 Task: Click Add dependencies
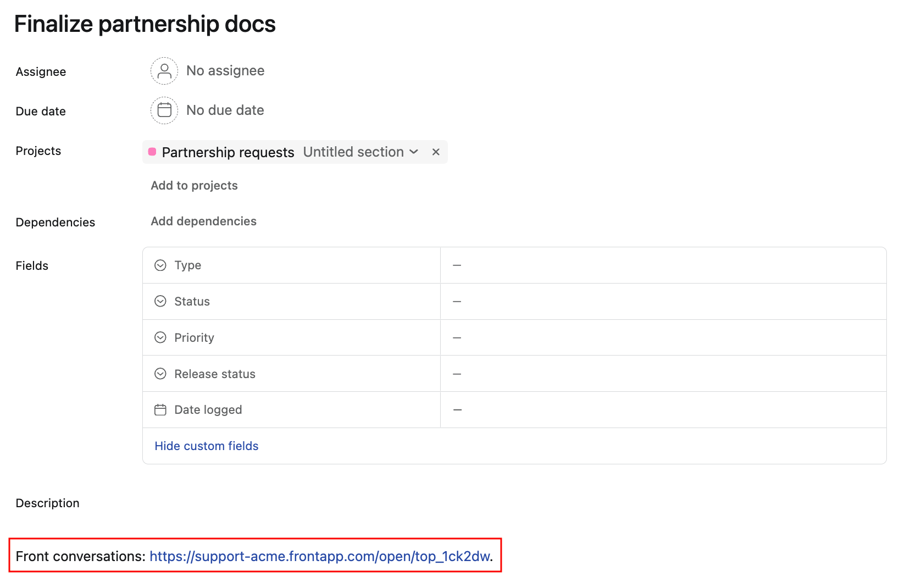(x=203, y=221)
